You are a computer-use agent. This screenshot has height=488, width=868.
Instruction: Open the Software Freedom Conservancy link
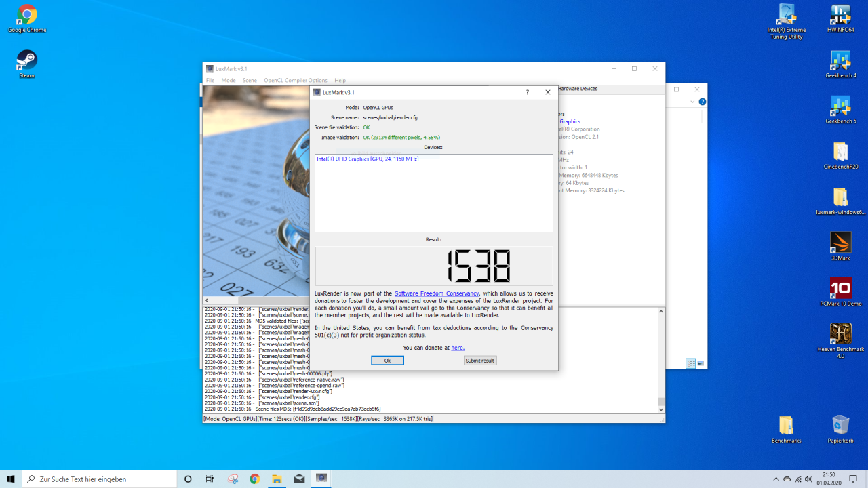point(437,293)
